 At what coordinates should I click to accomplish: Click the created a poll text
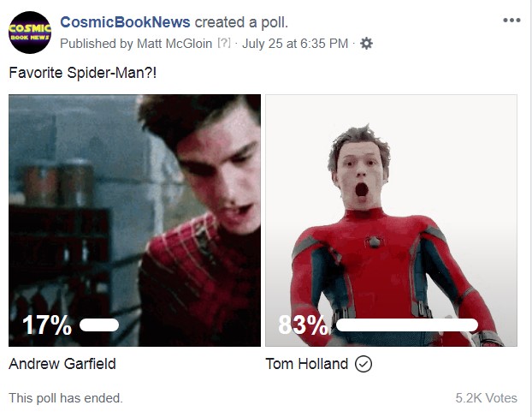(x=241, y=22)
